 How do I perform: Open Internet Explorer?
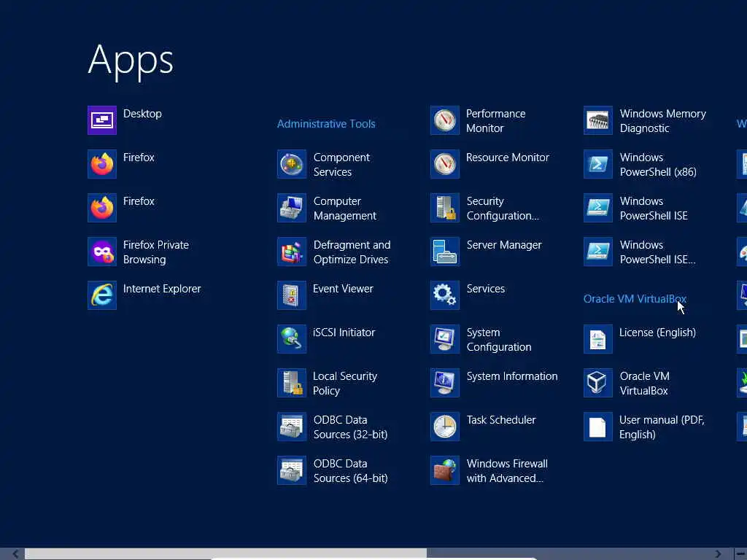pos(144,295)
